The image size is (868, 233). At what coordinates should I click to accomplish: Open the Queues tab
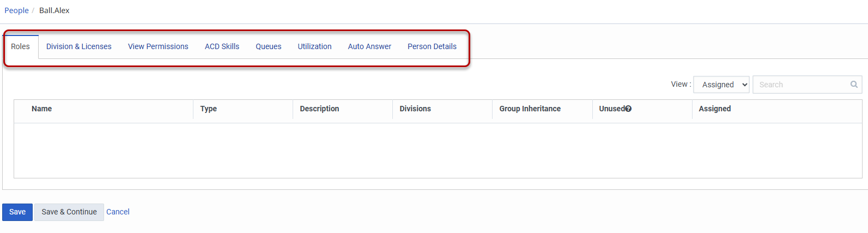pyautogui.click(x=269, y=46)
